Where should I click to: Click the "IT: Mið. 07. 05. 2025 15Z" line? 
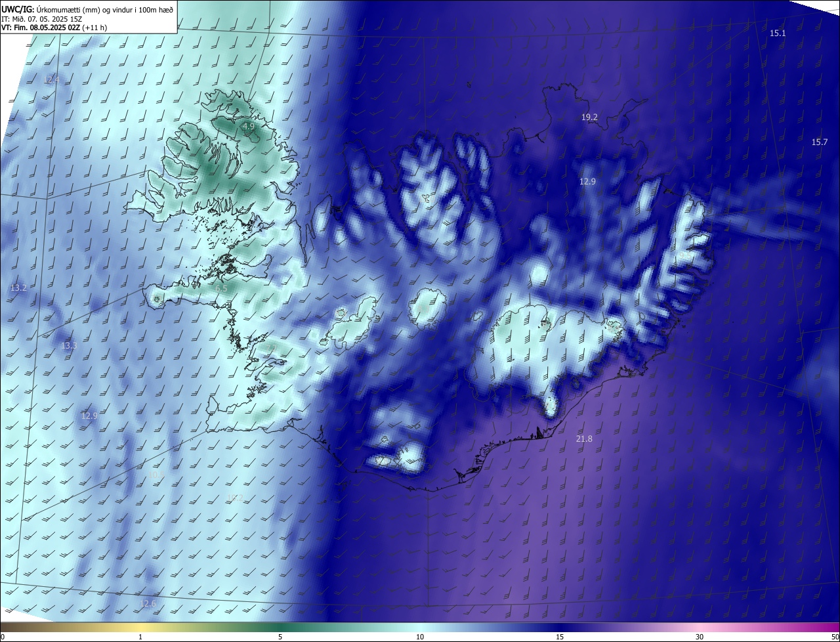coord(40,18)
